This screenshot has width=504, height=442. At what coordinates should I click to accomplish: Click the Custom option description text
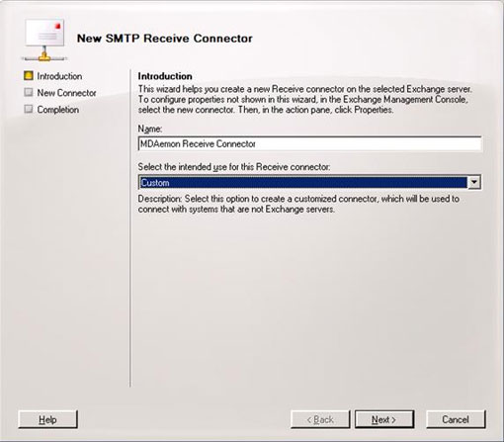point(298,204)
